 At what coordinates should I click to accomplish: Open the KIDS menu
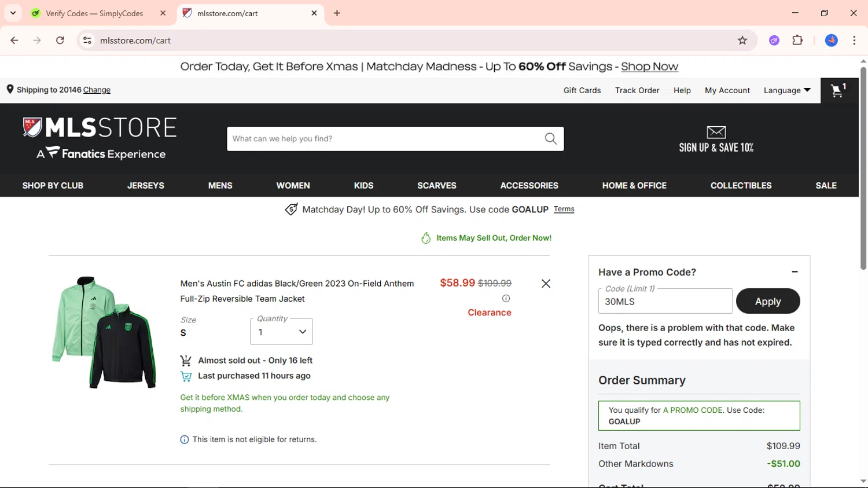tap(364, 186)
